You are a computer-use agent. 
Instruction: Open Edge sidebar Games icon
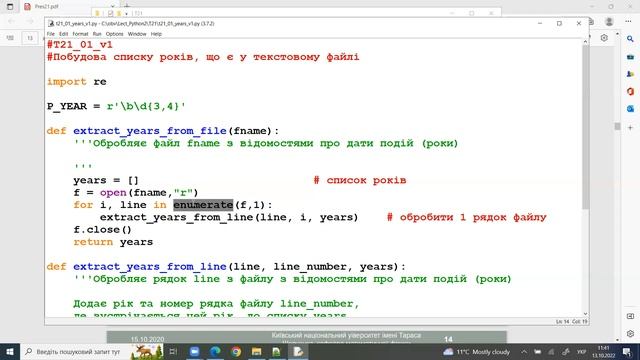point(630,74)
